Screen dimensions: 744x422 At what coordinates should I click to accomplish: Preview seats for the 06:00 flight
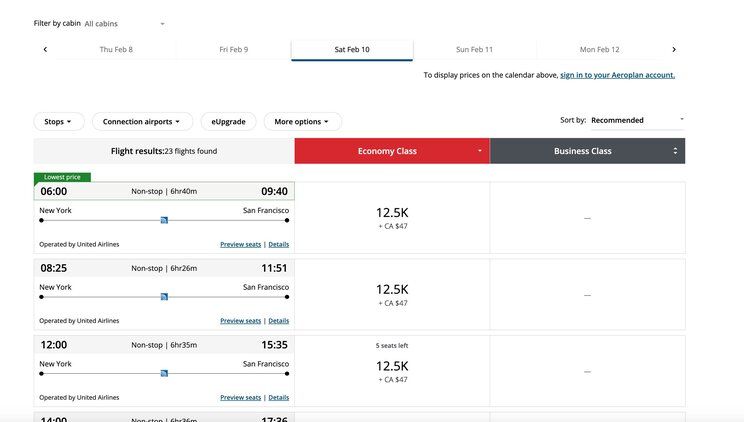[240, 244]
